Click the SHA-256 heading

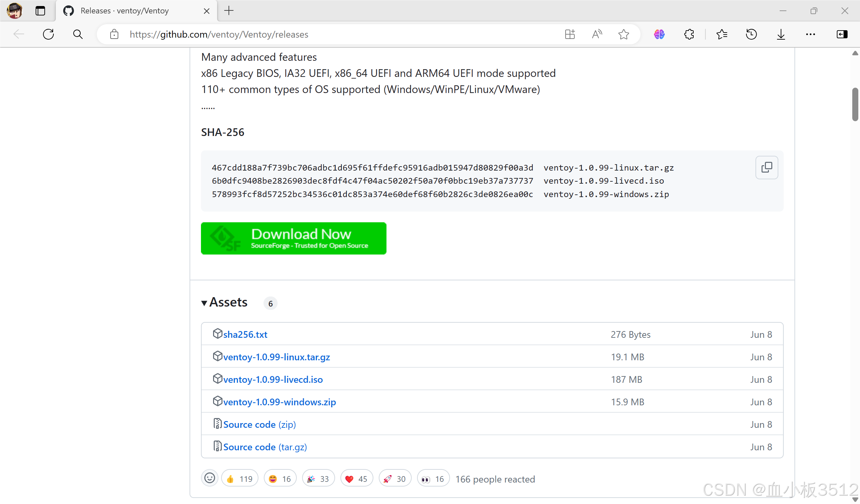222,132
